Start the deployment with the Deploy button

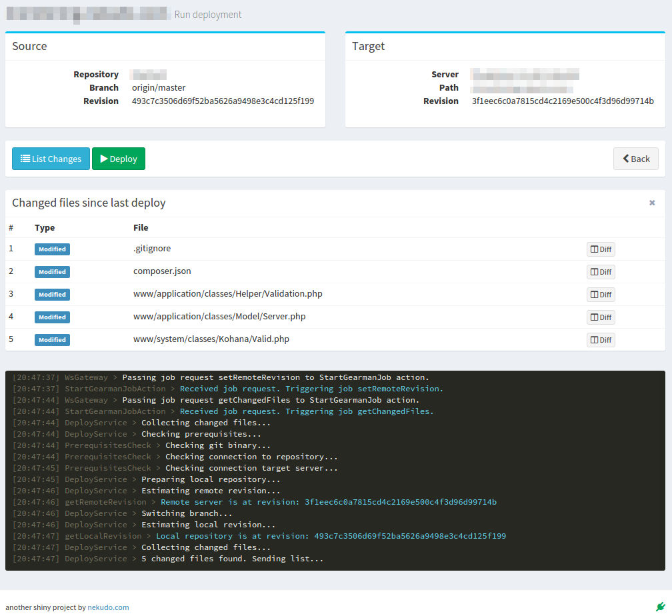coord(118,159)
